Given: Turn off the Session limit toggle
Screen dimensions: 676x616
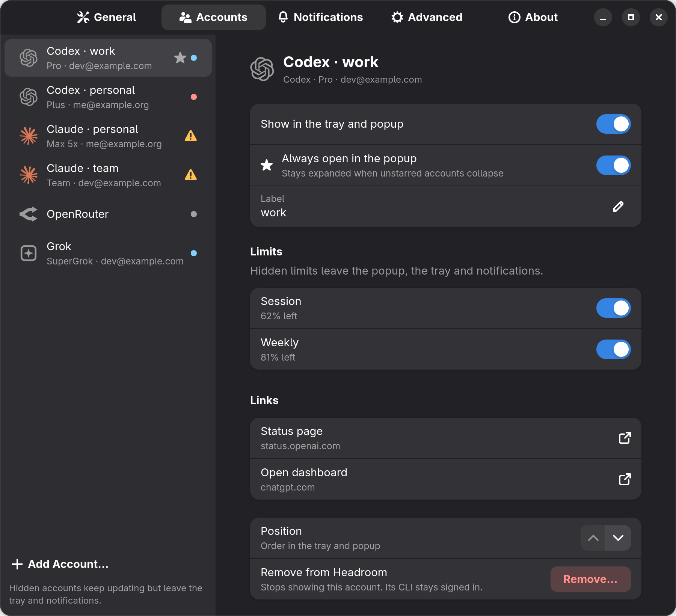Looking at the screenshot, I should pyautogui.click(x=613, y=308).
